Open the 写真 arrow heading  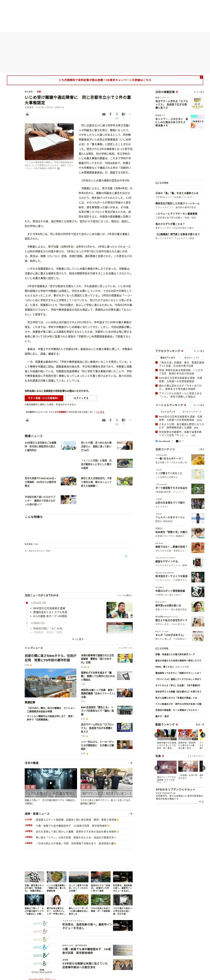(160, 756)
